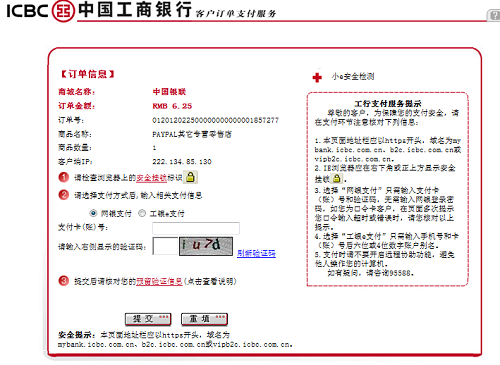Screen dimensions: 500x365
Task: Click the 中国工商银行 header title
Action: click(x=135, y=9)
